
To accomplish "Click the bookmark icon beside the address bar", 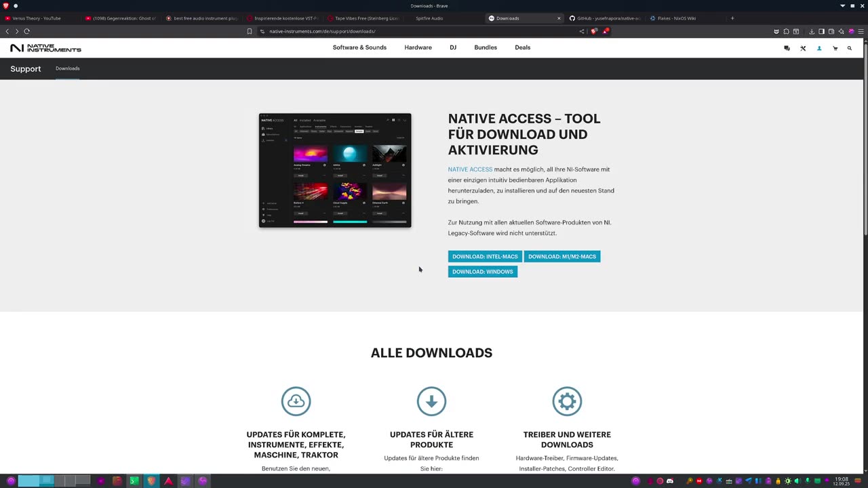I will (x=250, y=31).
